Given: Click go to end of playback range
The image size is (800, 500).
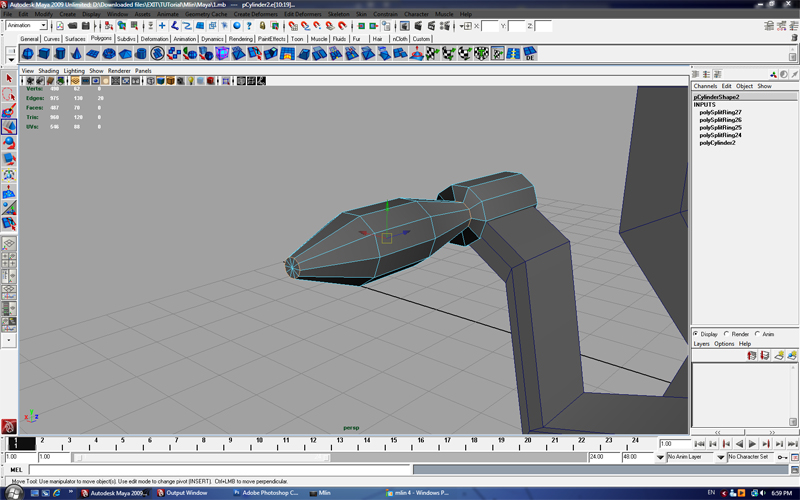Looking at the screenshot, I should 791,444.
